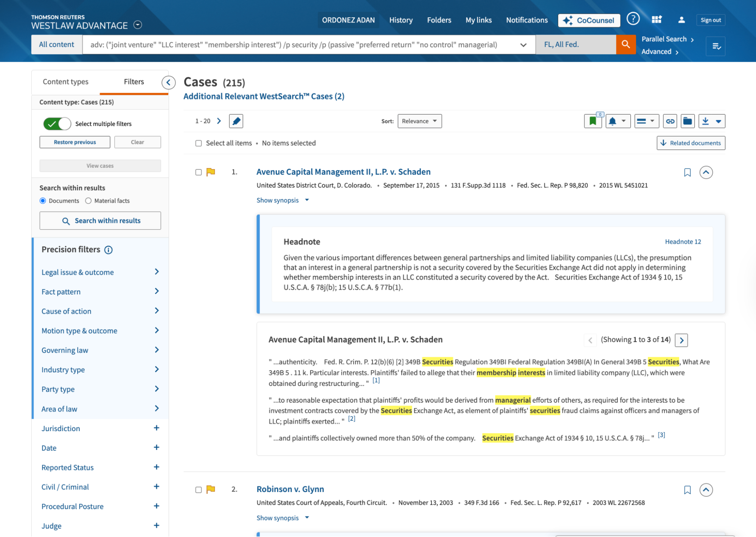Show next snippets in Avenue Capital excerpt

tap(681, 340)
